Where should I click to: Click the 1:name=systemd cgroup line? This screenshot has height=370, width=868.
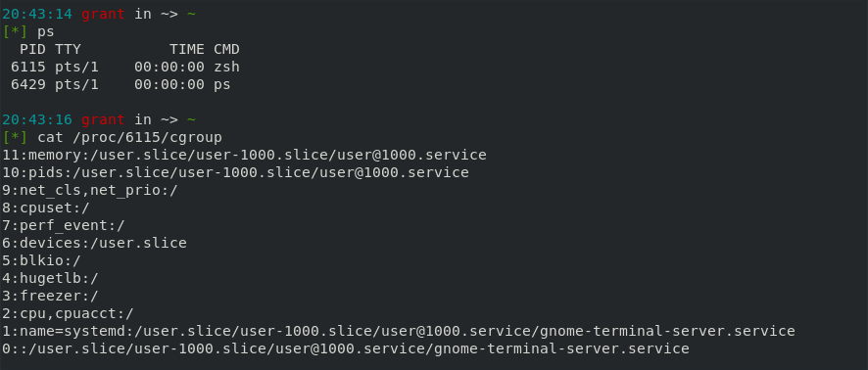coord(399,331)
